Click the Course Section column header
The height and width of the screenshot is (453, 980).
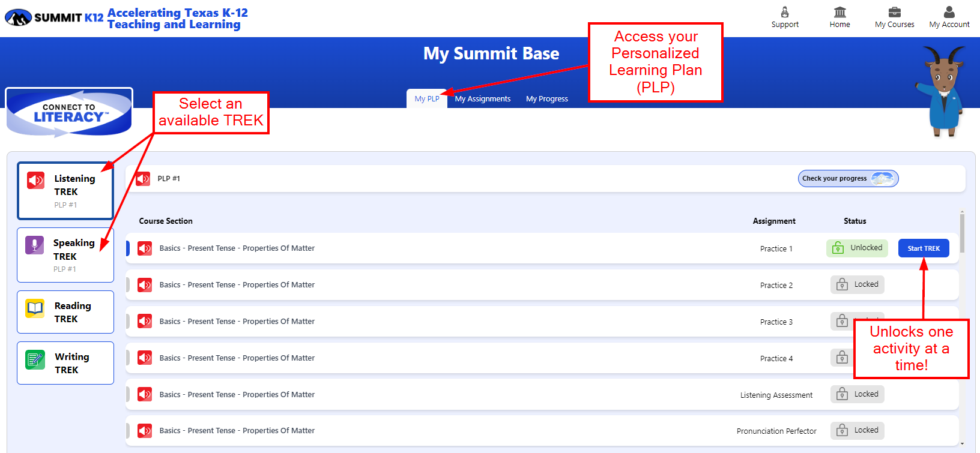tap(166, 221)
